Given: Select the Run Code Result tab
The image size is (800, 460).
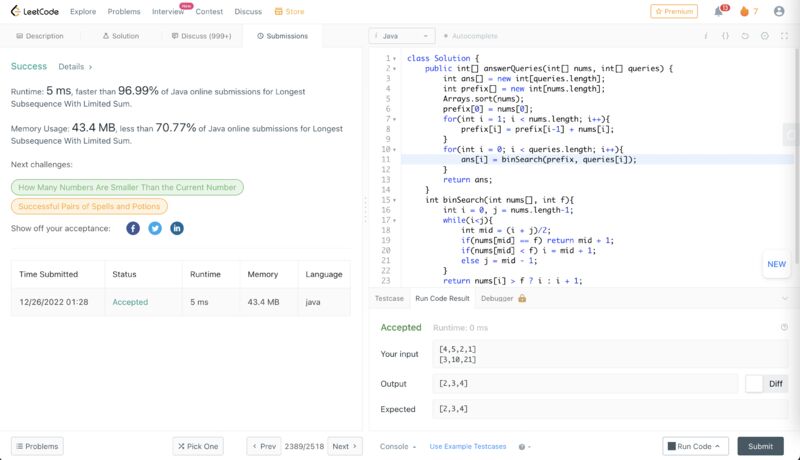Looking at the screenshot, I should [442, 298].
